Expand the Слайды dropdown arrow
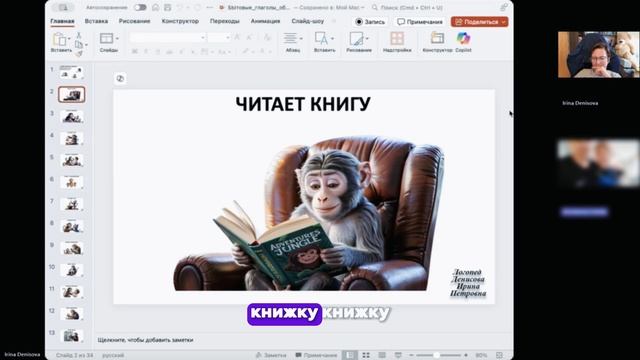 (x=117, y=38)
